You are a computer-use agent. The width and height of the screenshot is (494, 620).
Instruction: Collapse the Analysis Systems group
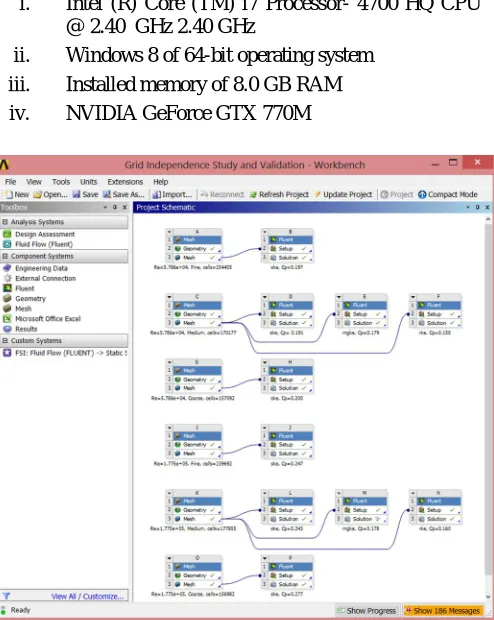(5, 222)
